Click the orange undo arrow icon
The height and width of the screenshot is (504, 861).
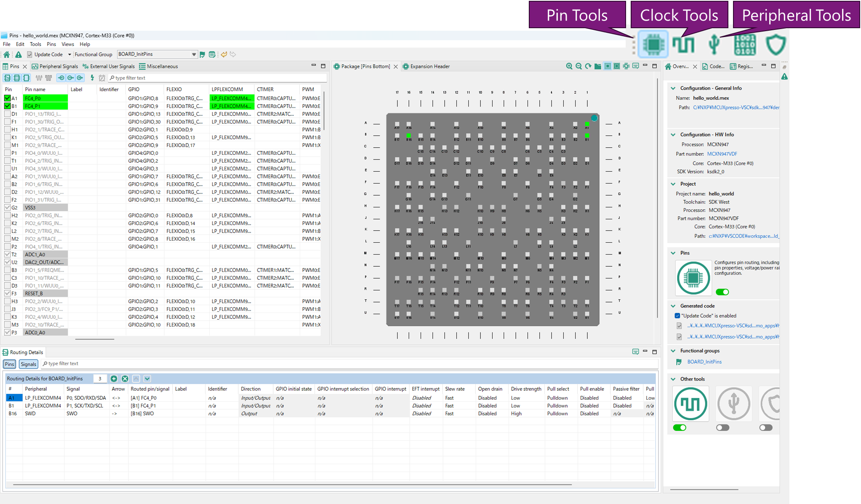point(224,54)
